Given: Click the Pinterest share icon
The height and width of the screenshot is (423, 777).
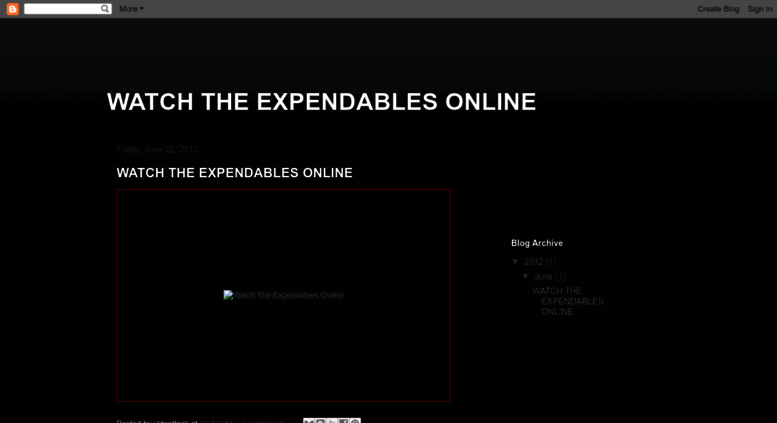Looking at the screenshot, I should point(355,421).
